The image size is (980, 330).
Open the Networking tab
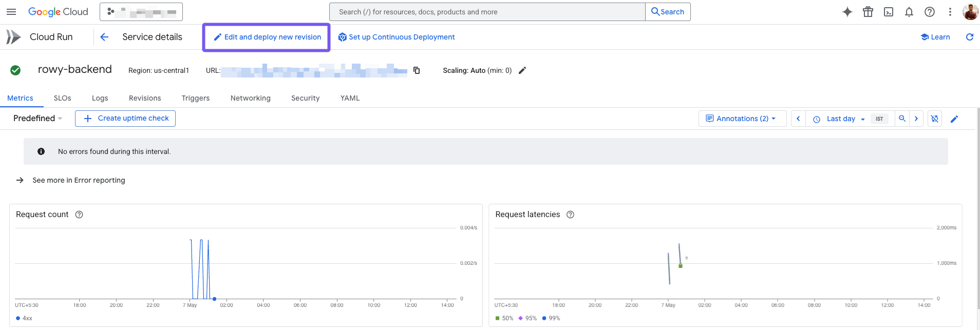coord(251,98)
